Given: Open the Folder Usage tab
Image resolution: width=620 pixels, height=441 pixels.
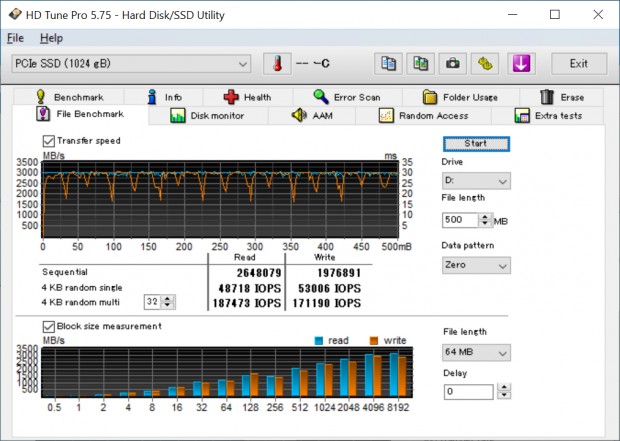Looking at the screenshot, I should [x=459, y=97].
